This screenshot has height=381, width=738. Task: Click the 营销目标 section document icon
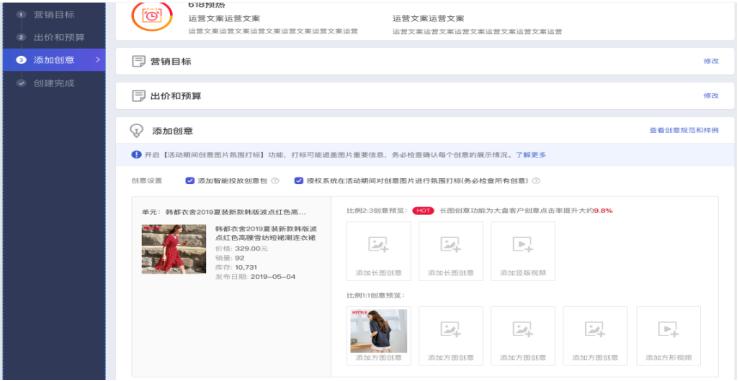pyautogui.click(x=138, y=61)
